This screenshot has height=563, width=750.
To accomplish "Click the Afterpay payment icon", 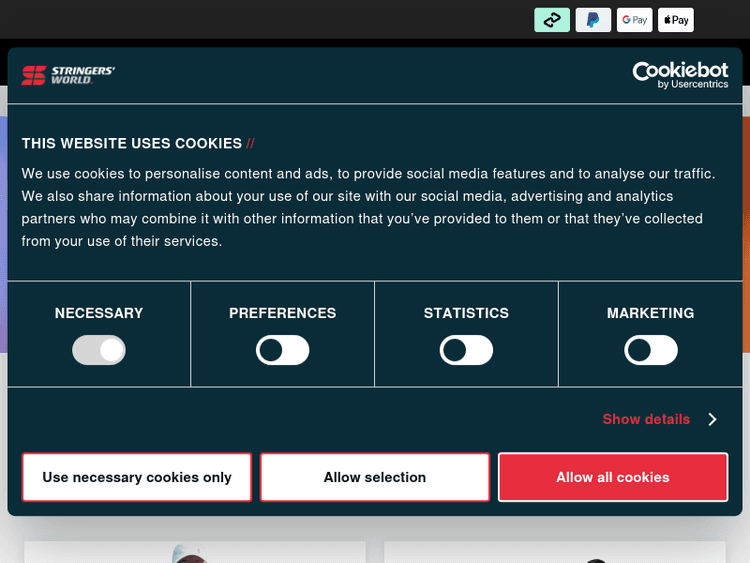I will pyautogui.click(x=552, y=20).
